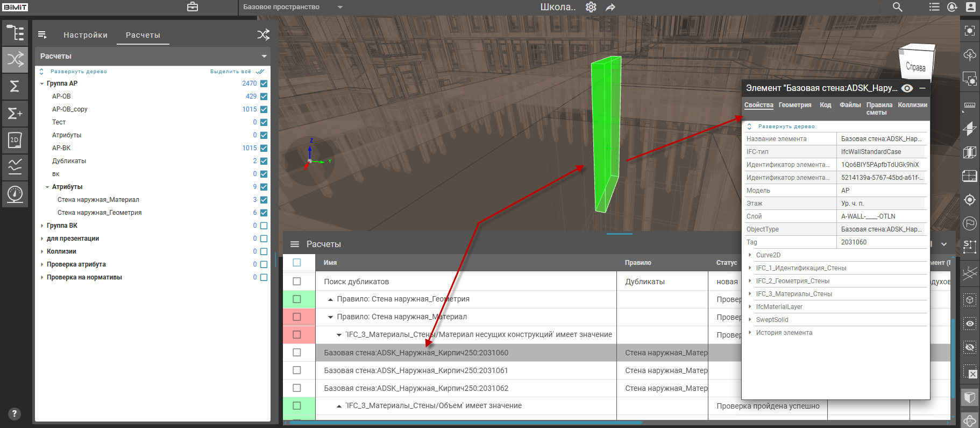The height and width of the screenshot is (428, 980).
Task: Click the Справа view cube face
Action: click(915, 67)
